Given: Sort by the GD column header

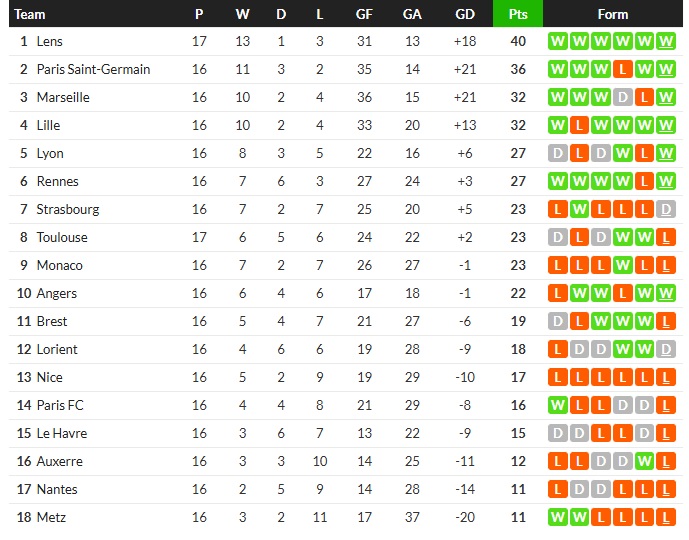Looking at the screenshot, I should click(x=464, y=14).
